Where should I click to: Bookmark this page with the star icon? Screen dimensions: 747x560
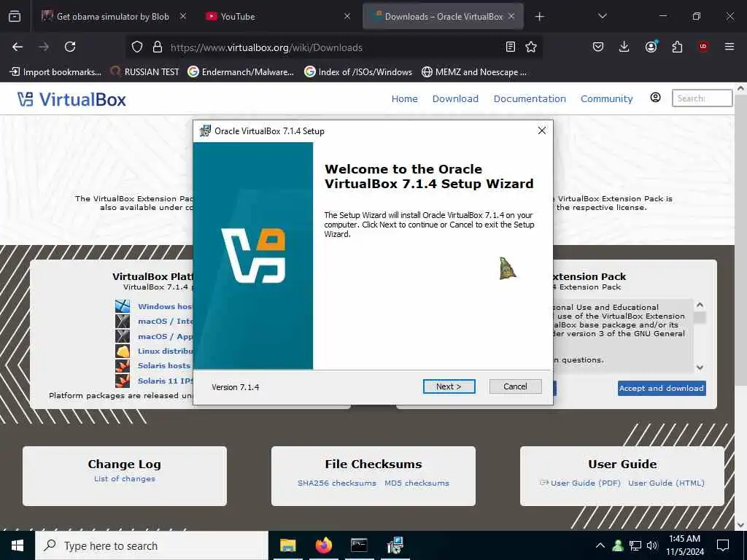click(531, 47)
